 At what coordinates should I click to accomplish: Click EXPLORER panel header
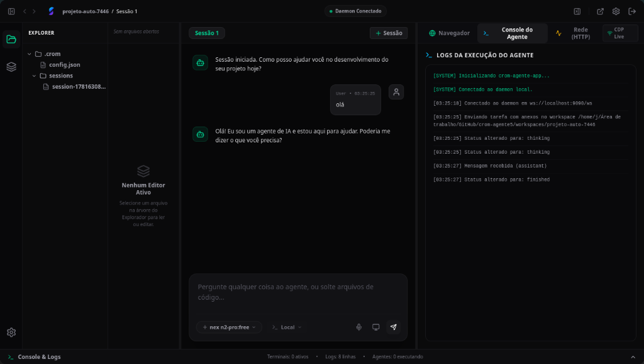[x=41, y=33]
